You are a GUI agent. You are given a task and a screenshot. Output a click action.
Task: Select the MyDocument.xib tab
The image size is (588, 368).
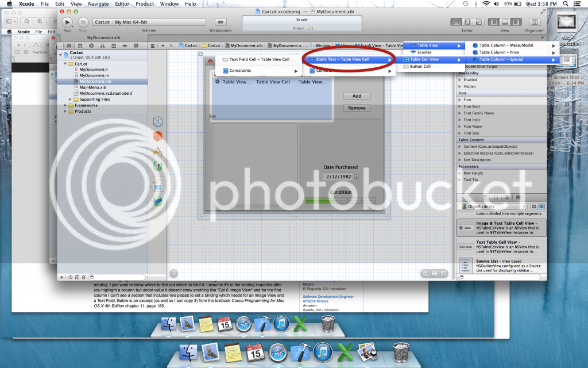[x=103, y=38]
